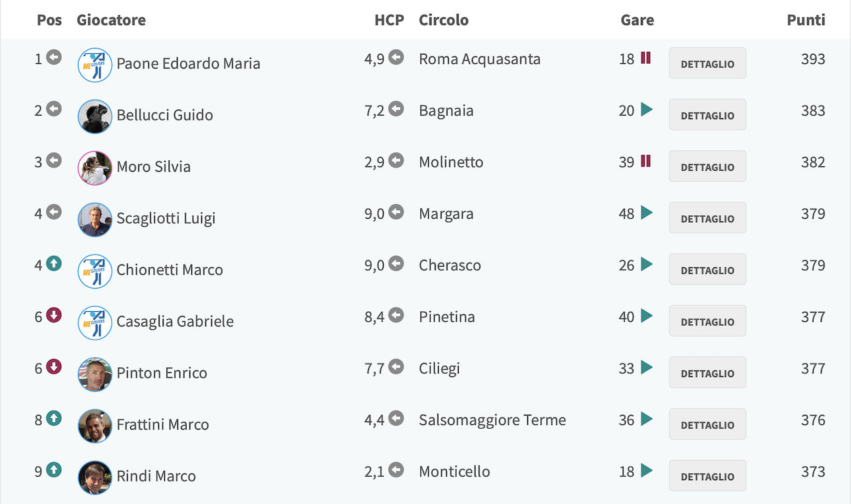Image resolution: width=851 pixels, height=504 pixels.
Task: Click the play triangle icon in Frattini Marco's row
Action: point(646,419)
